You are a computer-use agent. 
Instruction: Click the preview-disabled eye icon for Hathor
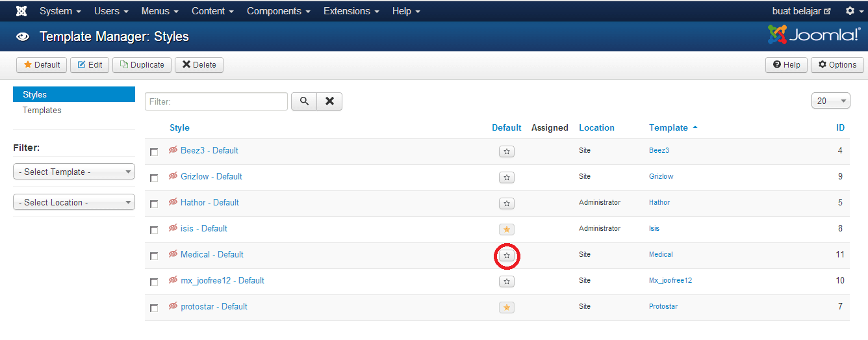tap(173, 202)
